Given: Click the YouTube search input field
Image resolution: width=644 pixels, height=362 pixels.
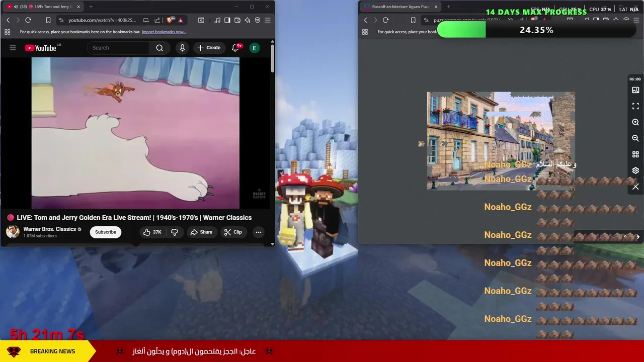Looking at the screenshot, I should pos(118,48).
